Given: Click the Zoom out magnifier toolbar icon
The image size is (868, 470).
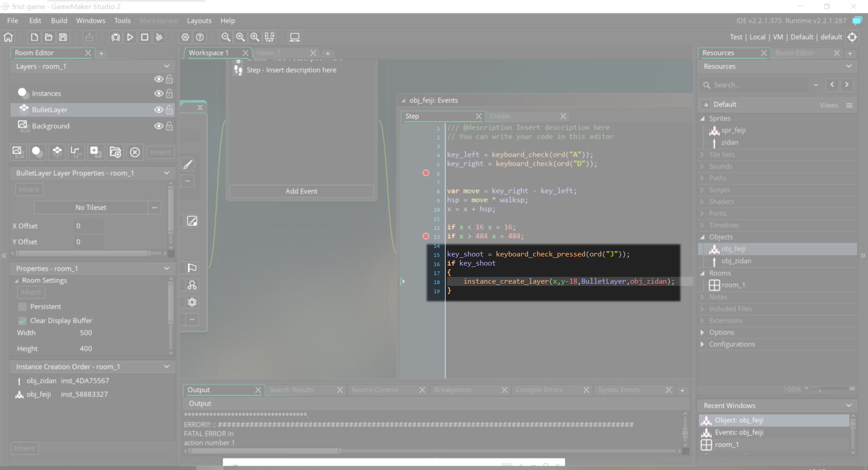Looking at the screenshot, I should pyautogui.click(x=226, y=37).
